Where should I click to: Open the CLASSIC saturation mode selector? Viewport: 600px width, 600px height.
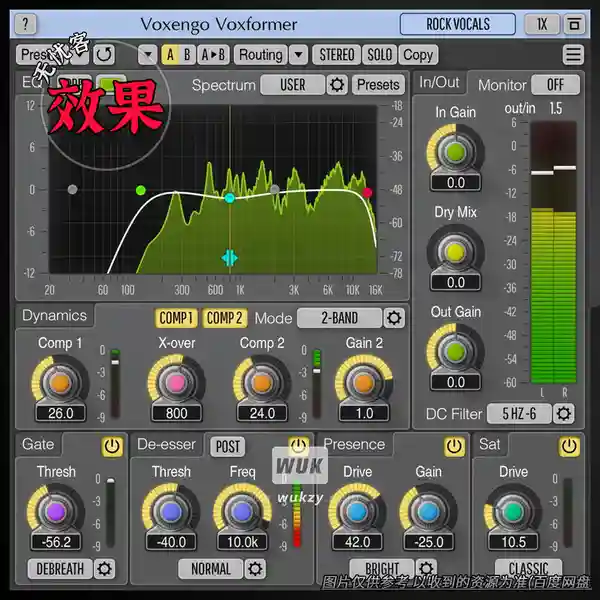[528, 568]
